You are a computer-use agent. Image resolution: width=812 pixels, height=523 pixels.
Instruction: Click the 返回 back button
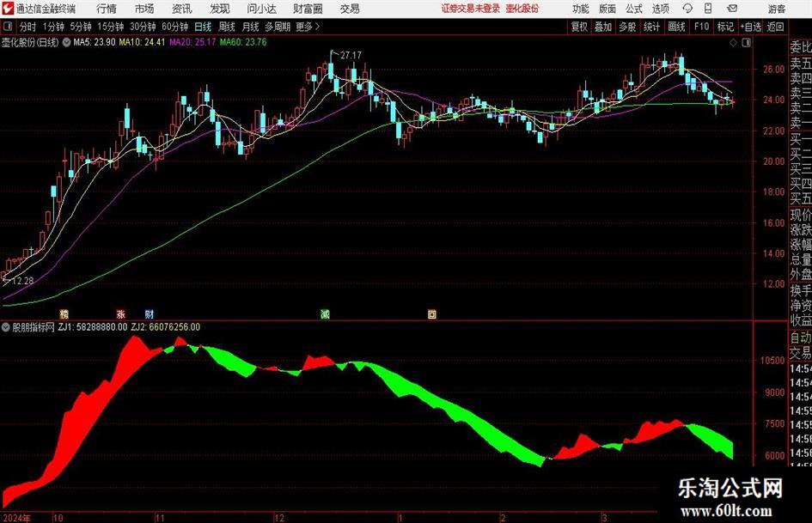(x=775, y=27)
